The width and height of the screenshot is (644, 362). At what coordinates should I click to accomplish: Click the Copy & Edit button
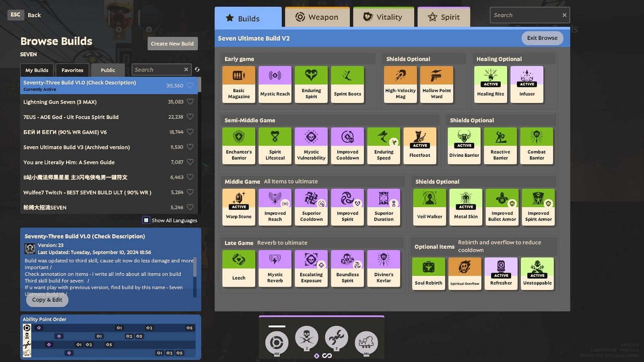[x=47, y=300]
